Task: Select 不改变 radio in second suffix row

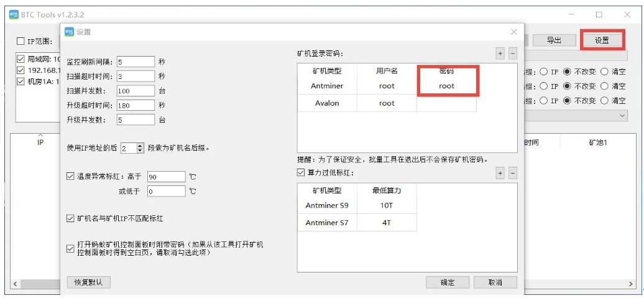Action: (x=567, y=86)
